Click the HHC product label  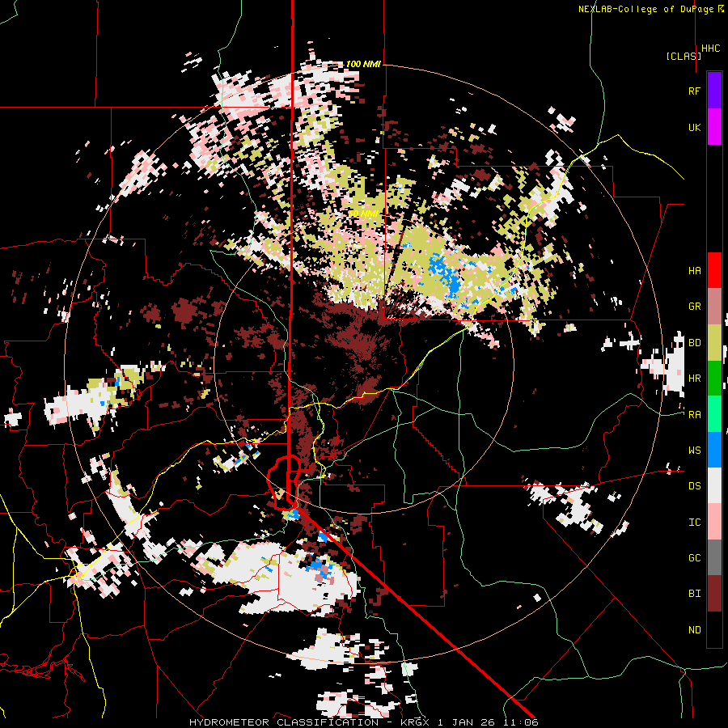(710, 49)
